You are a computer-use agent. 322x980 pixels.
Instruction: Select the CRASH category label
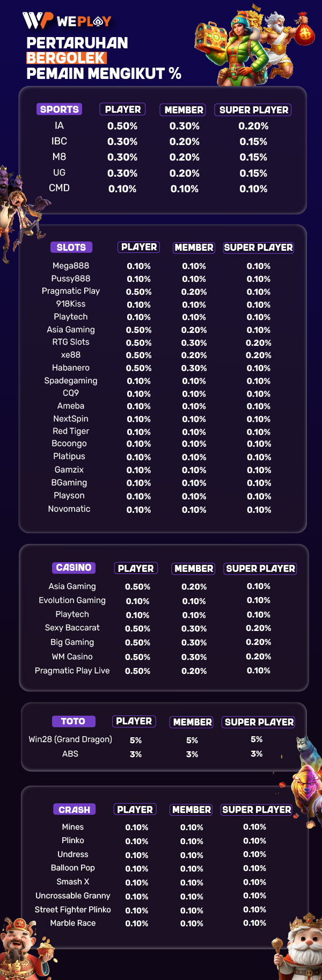click(x=74, y=810)
